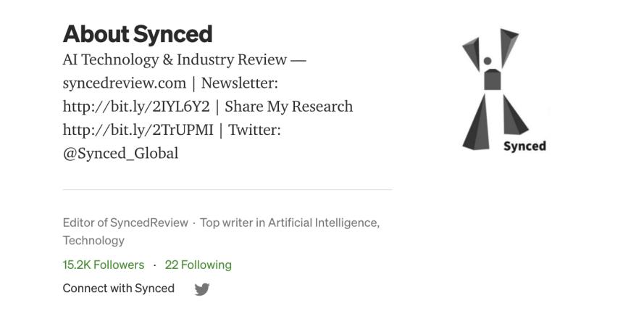Screen dimensions: 644x311
Task: Click the @Synced_Global Twitter handle
Action: tap(120, 154)
